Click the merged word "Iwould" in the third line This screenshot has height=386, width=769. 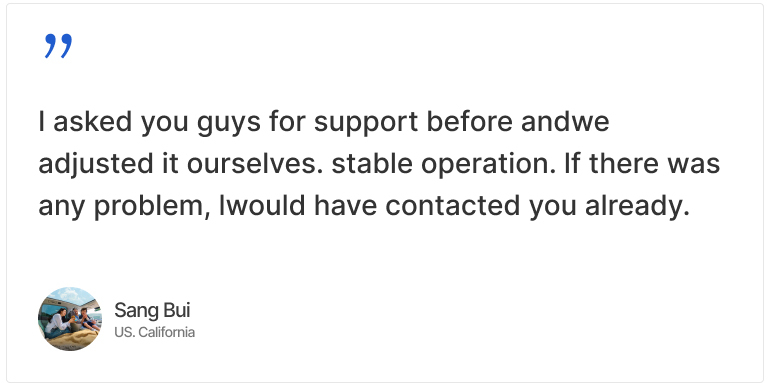click(262, 205)
